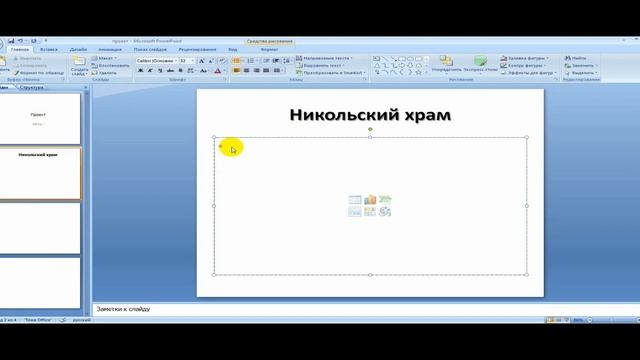Toggle bulleted list

click(237, 61)
